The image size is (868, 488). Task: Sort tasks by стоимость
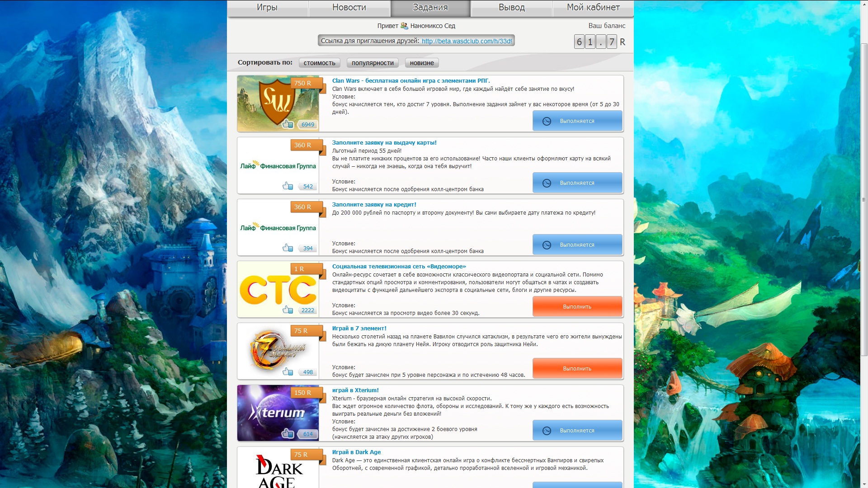pos(320,63)
